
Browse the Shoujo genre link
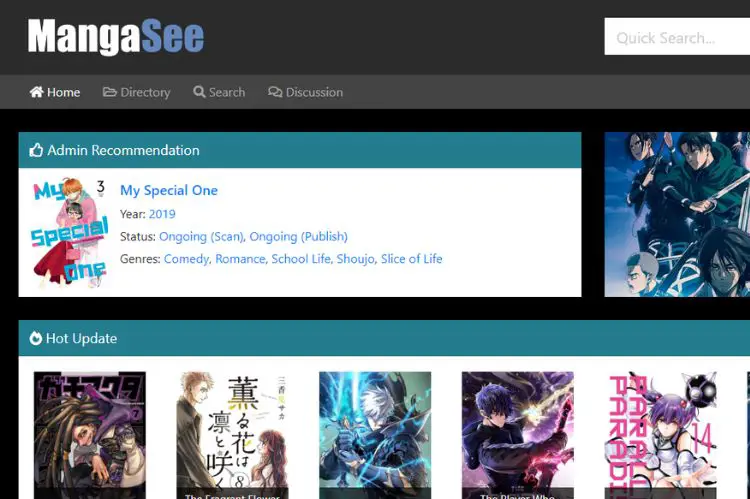tap(355, 259)
